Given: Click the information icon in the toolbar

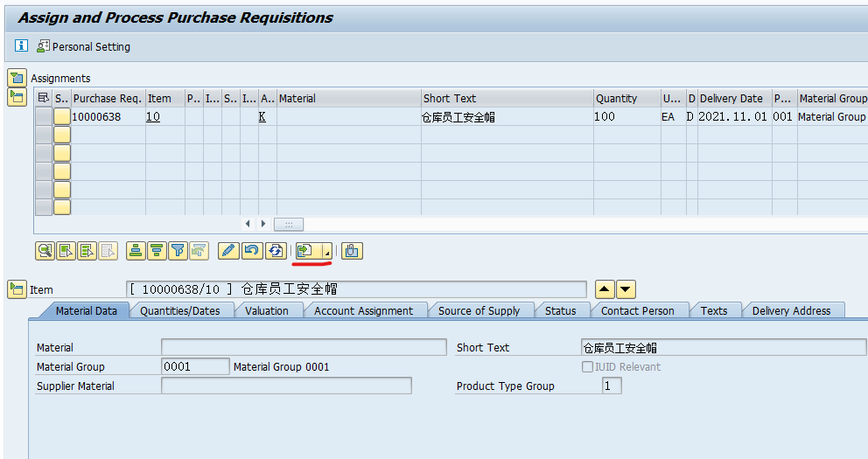Looking at the screenshot, I should pyautogui.click(x=21, y=45).
